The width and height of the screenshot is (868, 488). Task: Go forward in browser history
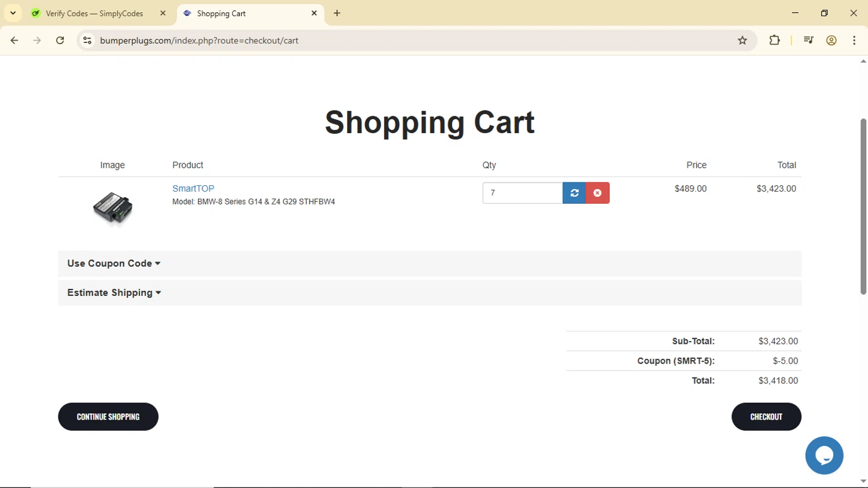(37, 41)
